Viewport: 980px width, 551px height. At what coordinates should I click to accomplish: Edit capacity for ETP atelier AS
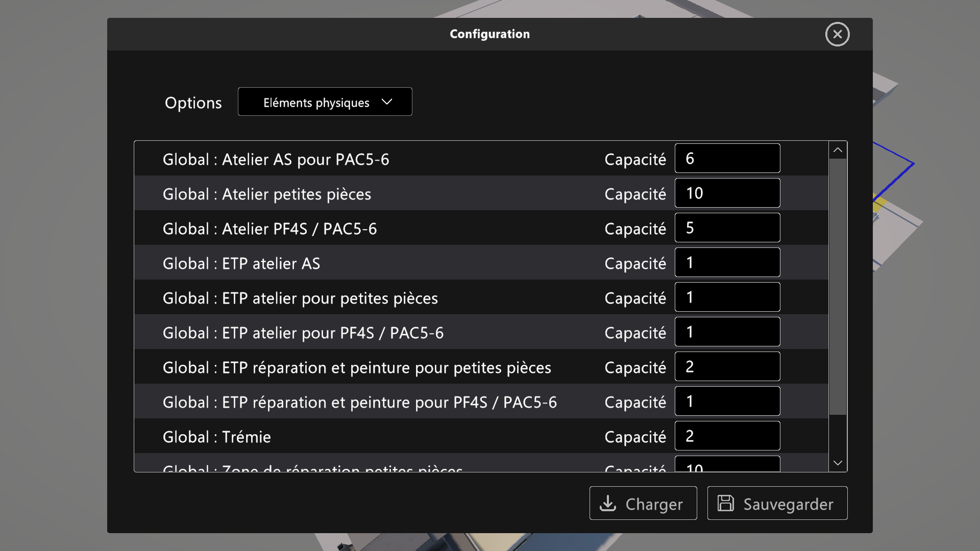pos(727,263)
